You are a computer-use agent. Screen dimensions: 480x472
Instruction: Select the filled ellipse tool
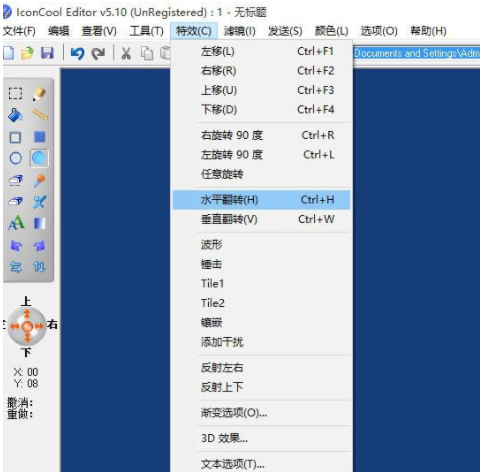pos(39,158)
